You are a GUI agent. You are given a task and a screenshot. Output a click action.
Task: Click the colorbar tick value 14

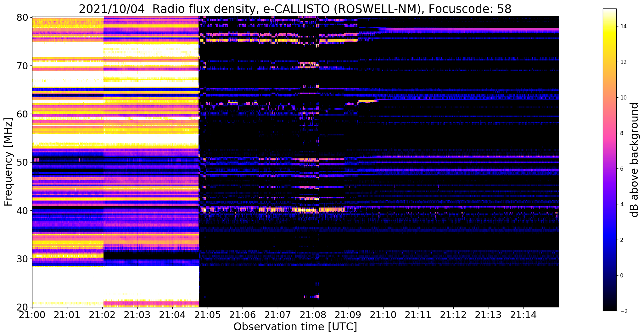[x=623, y=26]
